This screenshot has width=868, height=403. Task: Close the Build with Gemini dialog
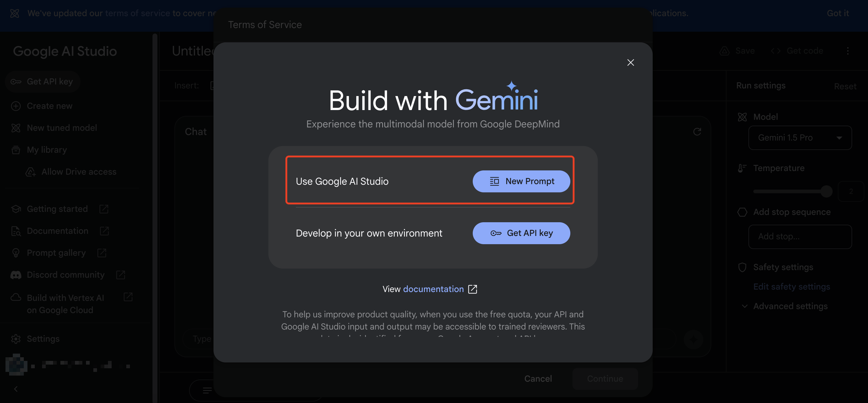(x=630, y=62)
